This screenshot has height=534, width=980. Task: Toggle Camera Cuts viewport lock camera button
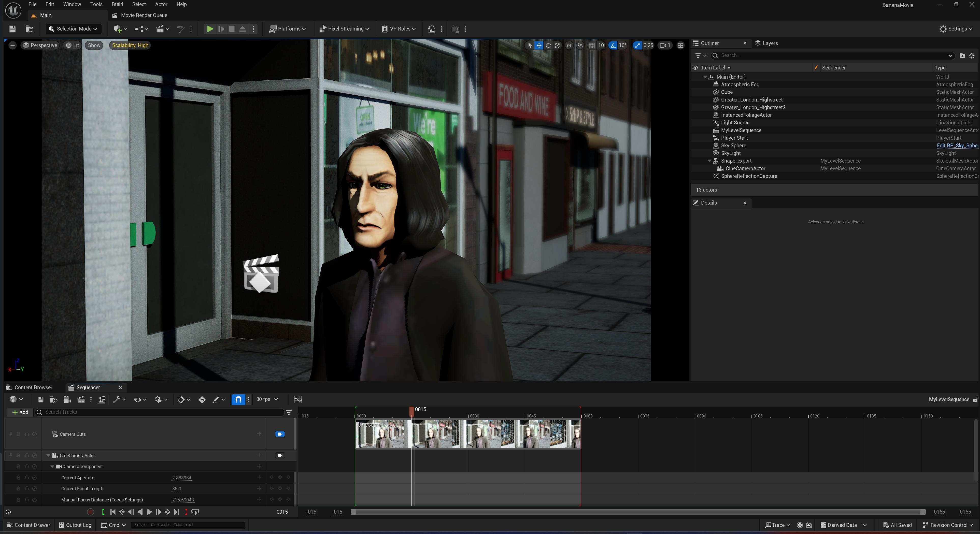280,434
